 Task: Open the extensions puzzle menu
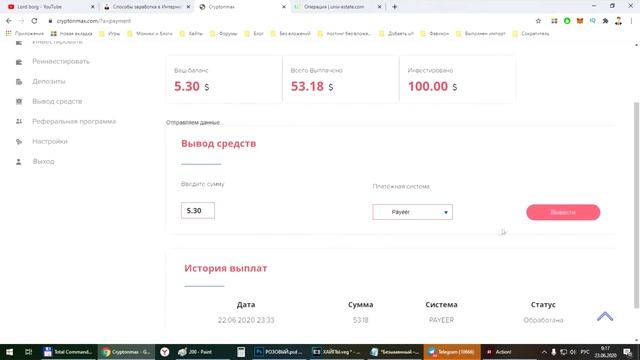tap(605, 21)
